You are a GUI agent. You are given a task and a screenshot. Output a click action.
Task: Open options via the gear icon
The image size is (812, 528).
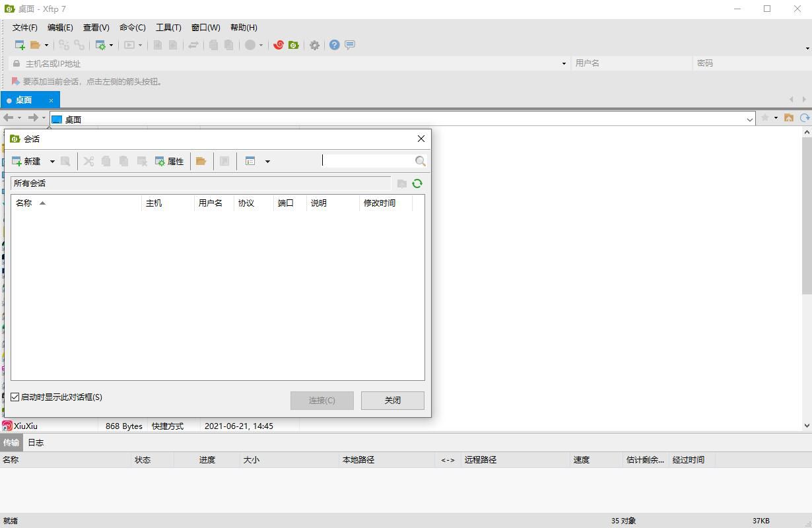315,45
